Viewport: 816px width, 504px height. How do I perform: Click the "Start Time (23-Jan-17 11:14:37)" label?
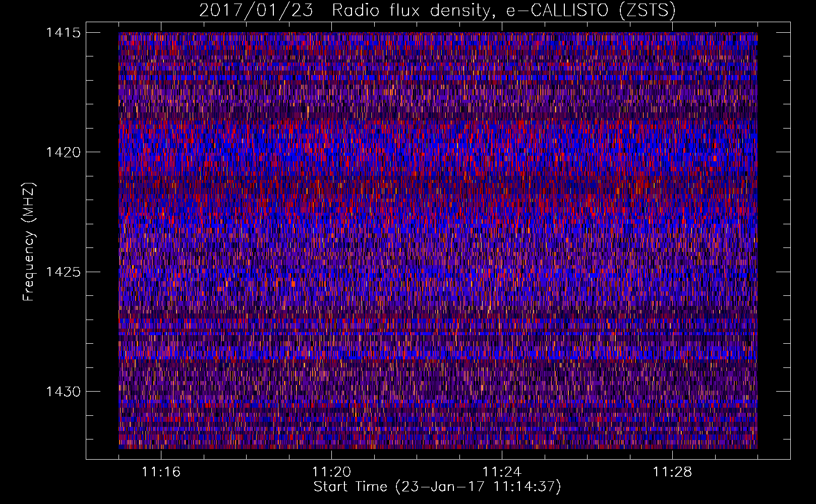pos(437,487)
